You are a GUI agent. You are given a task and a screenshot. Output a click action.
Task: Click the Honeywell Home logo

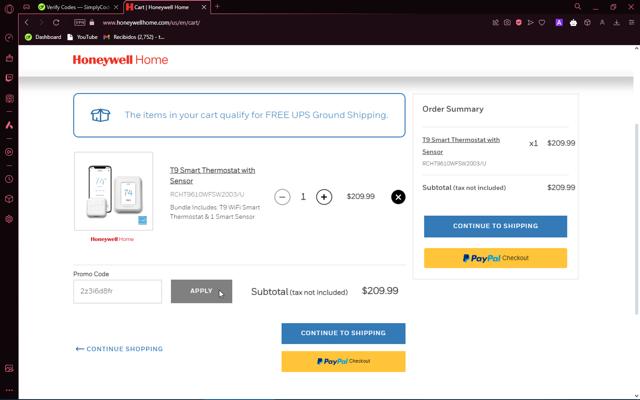coord(120,60)
